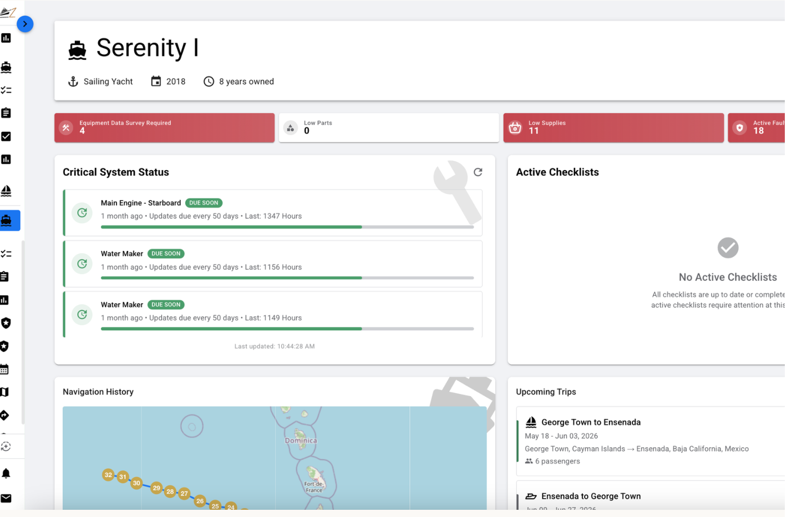Select navigation marker 30 on the map
The height and width of the screenshot is (517, 812).
(x=136, y=483)
